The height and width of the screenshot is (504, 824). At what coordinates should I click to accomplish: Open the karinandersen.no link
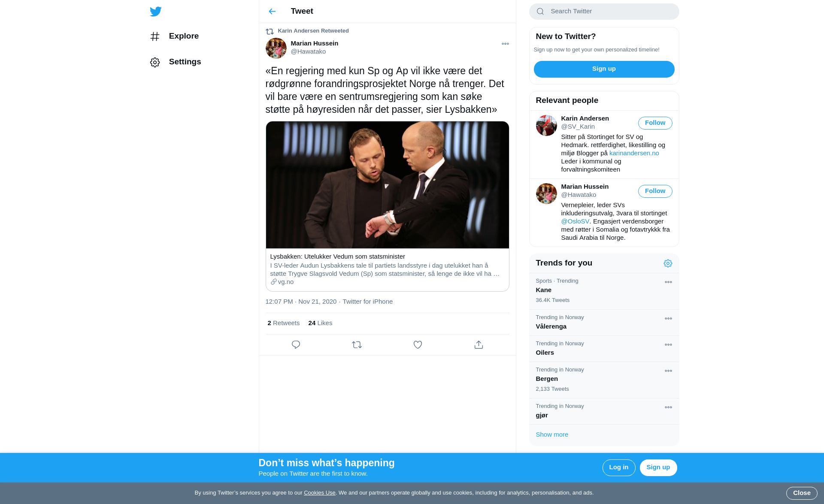(634, 153)
